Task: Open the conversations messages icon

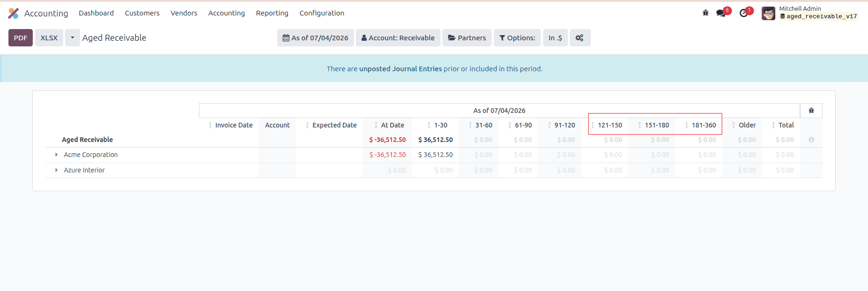Action: [721, 13]
